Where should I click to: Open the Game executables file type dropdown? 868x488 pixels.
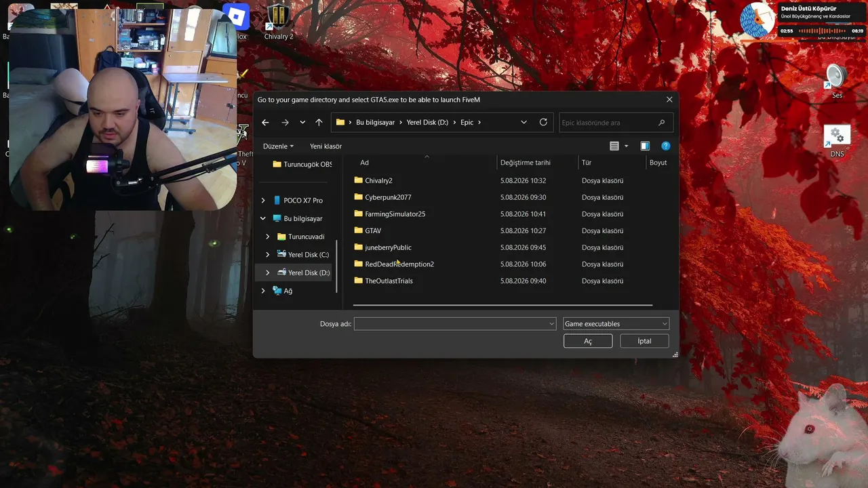(616, 324)
